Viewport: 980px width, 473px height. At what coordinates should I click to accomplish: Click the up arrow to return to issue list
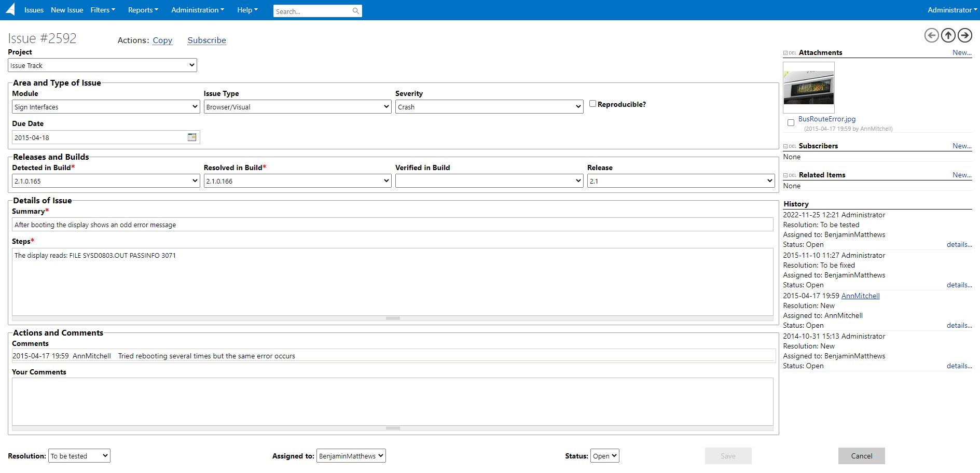click(948, 35)
